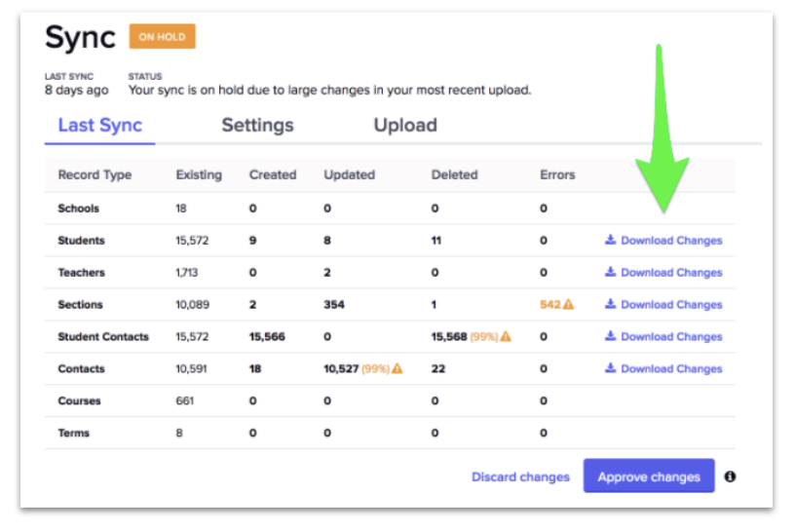Click the 10,527 updated value
Viewport: 795px width, 532px height.
(341, 368)
